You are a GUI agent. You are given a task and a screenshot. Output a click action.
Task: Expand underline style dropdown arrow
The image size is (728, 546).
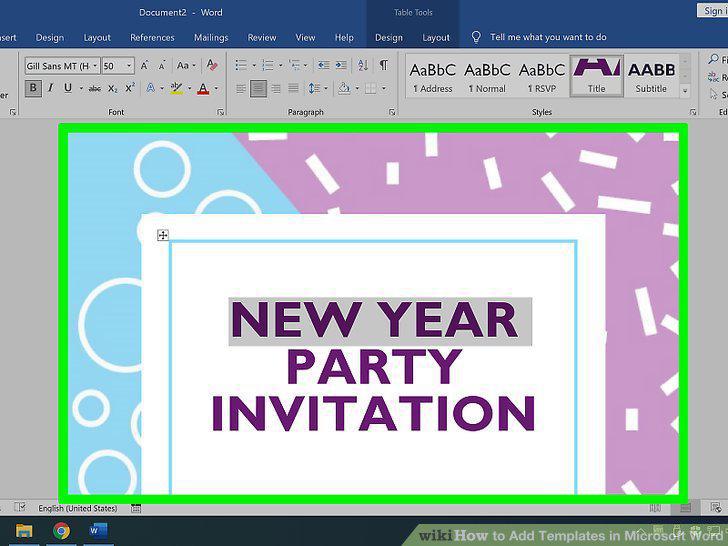(81, 88)
